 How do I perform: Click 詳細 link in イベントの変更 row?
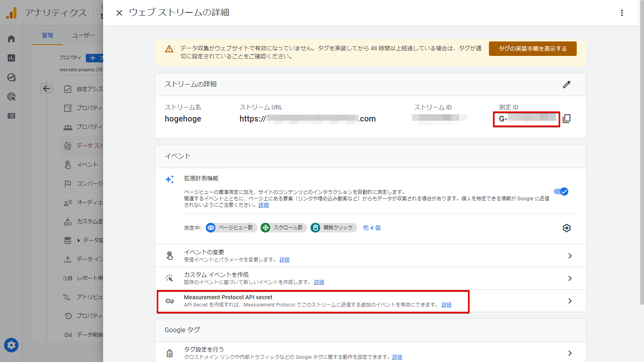[x=284, y=260]
